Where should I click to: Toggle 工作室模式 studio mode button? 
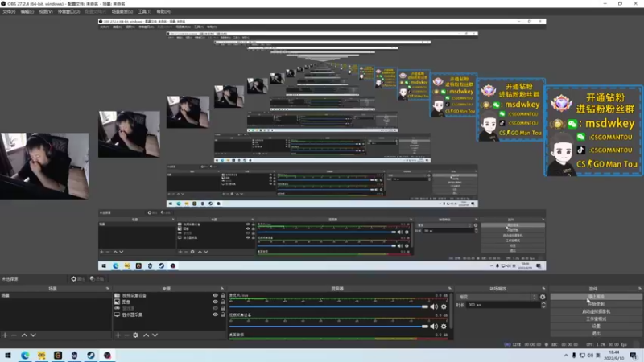click(x=596, y=319)
